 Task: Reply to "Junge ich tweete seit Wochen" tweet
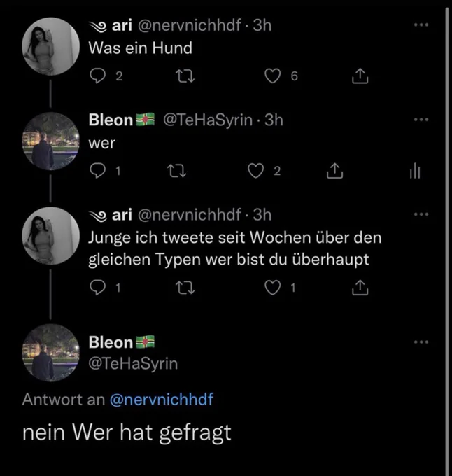point(98,288)
